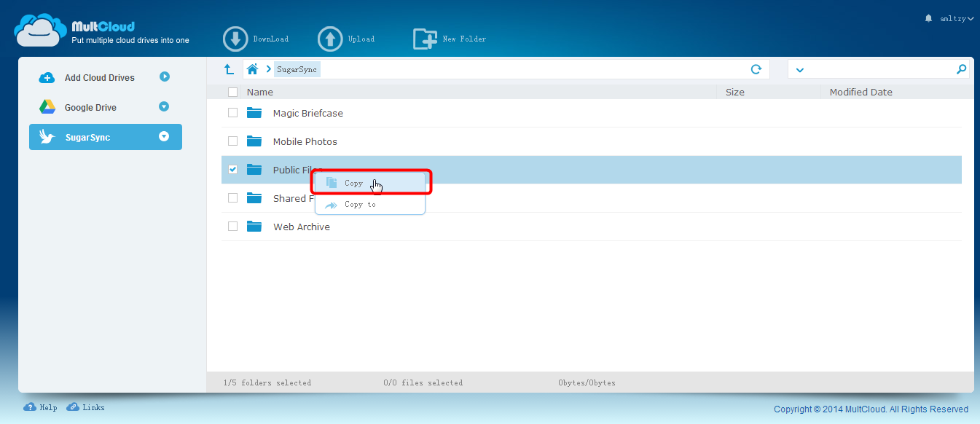Check the Web Archive checkbox

click(232, 227)
